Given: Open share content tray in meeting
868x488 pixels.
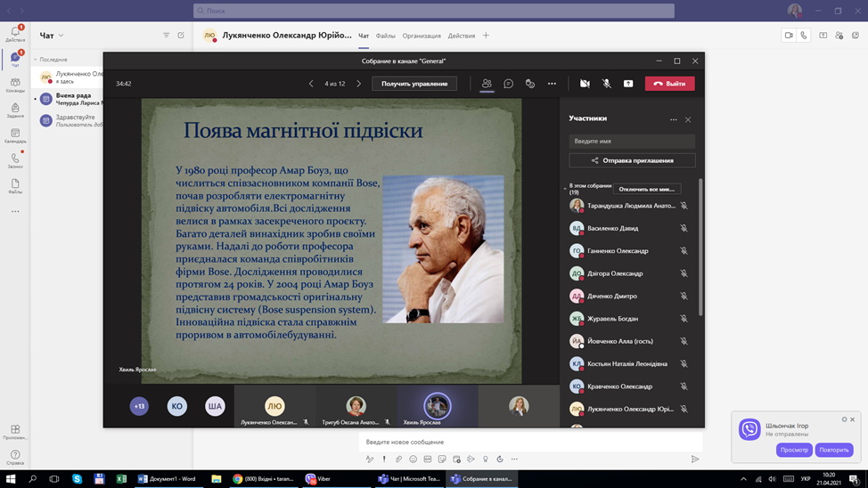Looking at the screenshot, I should [x=628, y=84].
